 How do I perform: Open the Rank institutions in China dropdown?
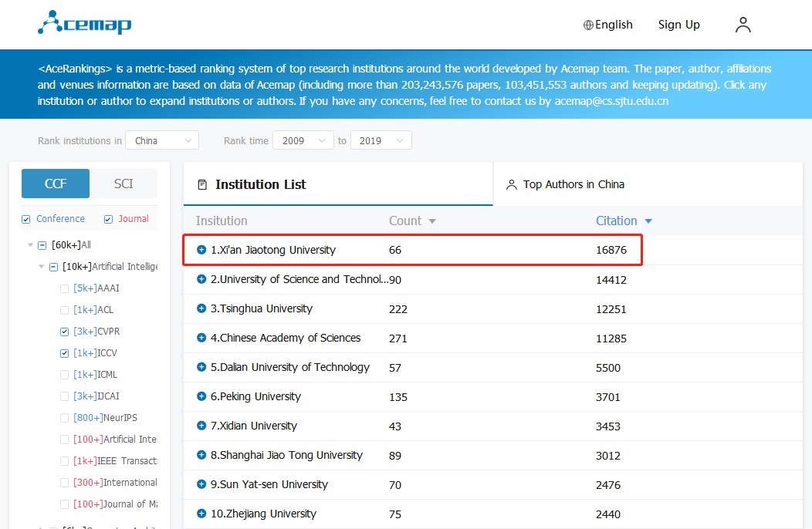162,140
